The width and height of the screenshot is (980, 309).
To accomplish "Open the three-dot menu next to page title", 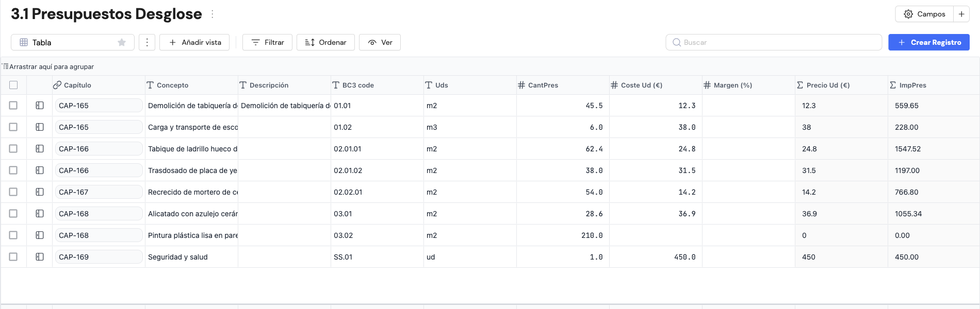I will click(213, 14).
